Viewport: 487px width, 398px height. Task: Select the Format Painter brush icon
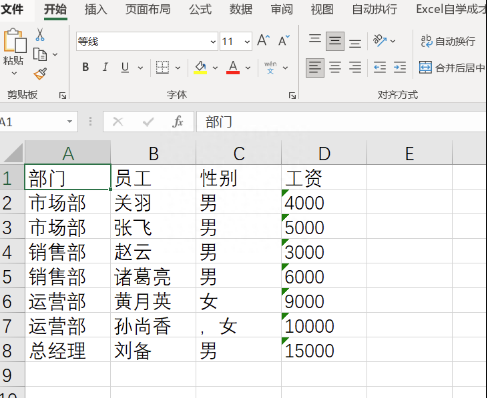[40, 74]
